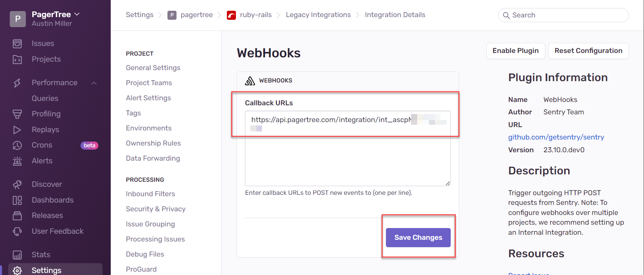Open Security & Privacy settings

(x=156, y=209)
